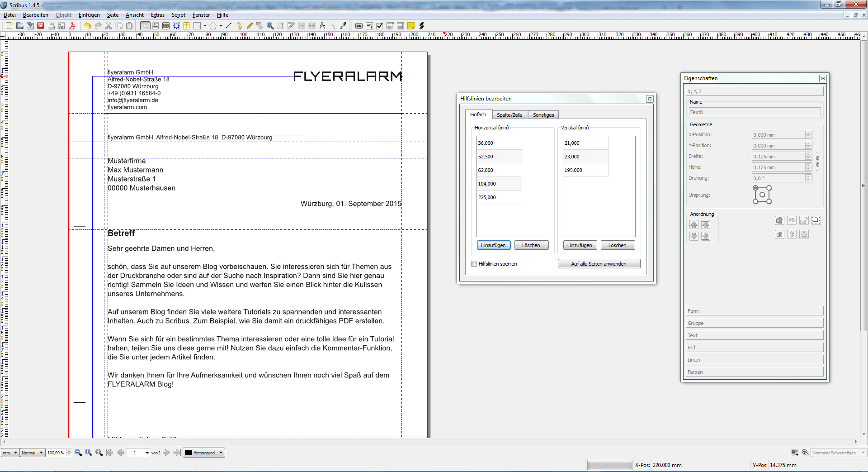Switch to the Spalte/Zeile tab
The height and width of the screenshot is (472, 868).
click(x=510, y=114)
